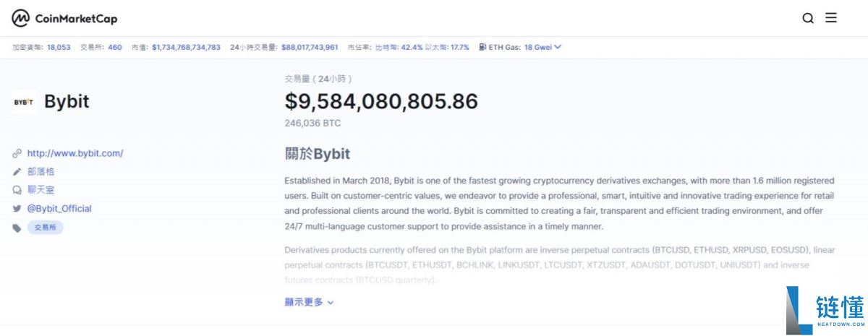Expand the 18 Gwei gas dropdown
Viewport: 868px width, 336px height.
coord(542,47)
